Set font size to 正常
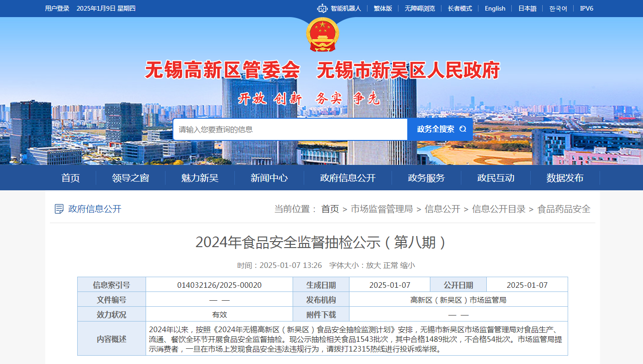Image resolution: width=643 pixels, height=364 pixels. [391, 265]
